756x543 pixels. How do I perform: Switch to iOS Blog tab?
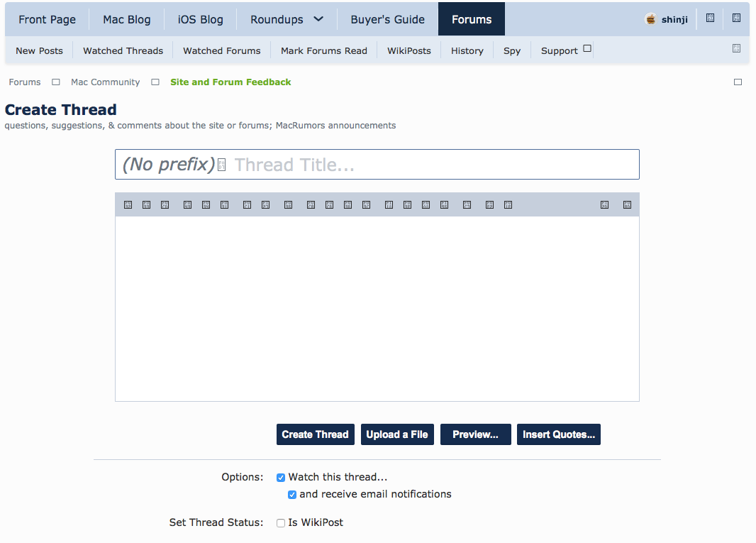201,19
